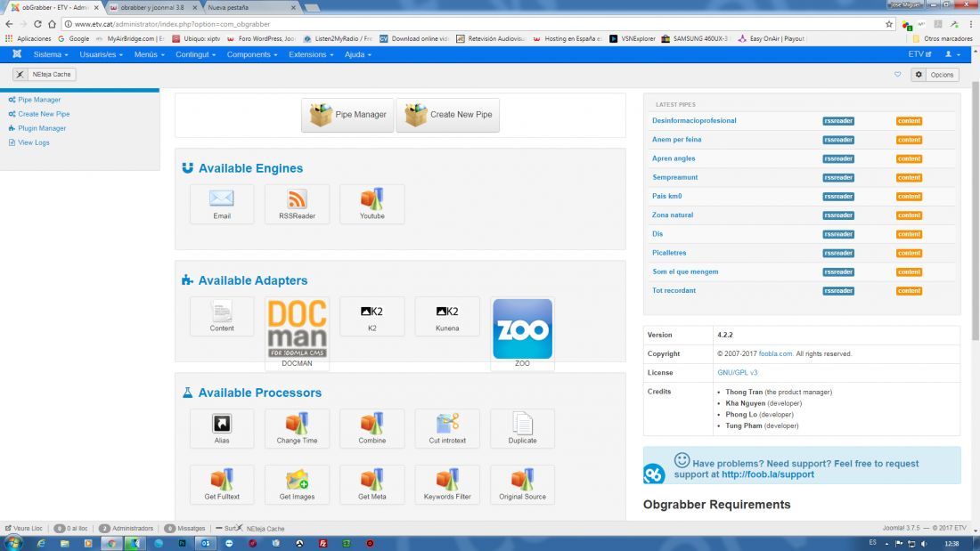Expand the Ajuda dropdown
The width and height of the screenshot is (980, 551).
pyautogui.click(x=357, y=54)
